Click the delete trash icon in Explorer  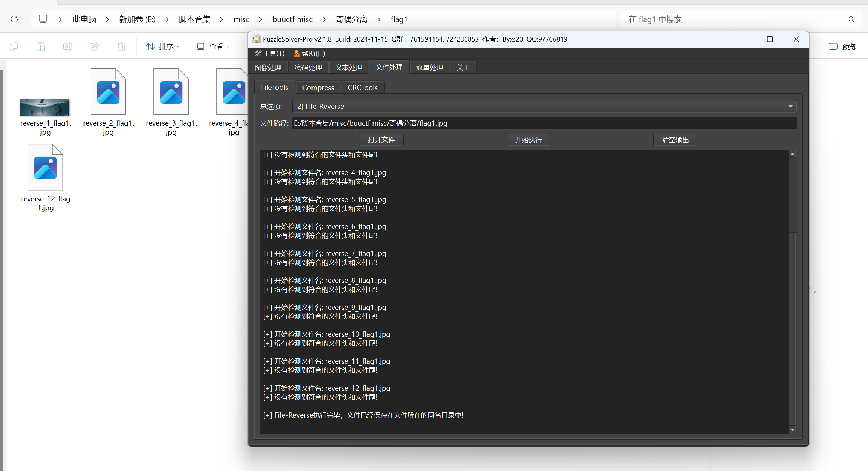[x=122, y=46]
